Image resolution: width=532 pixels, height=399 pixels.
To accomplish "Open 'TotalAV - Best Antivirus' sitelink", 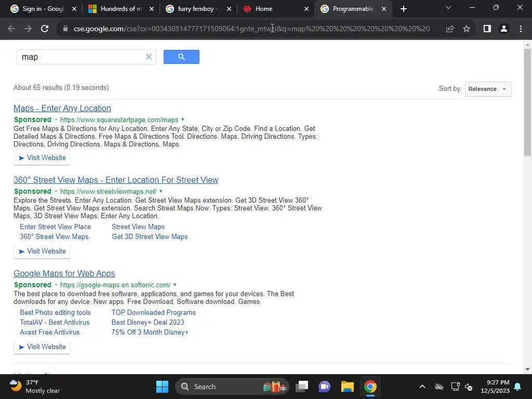I will coord(55,322).
